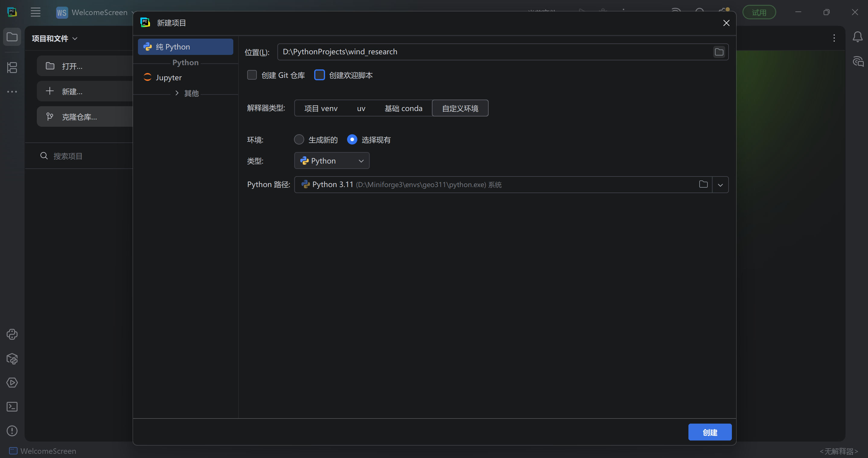
Task: Click the 试用 trial button
Action: pyautogui.click(x=759, y=12)
